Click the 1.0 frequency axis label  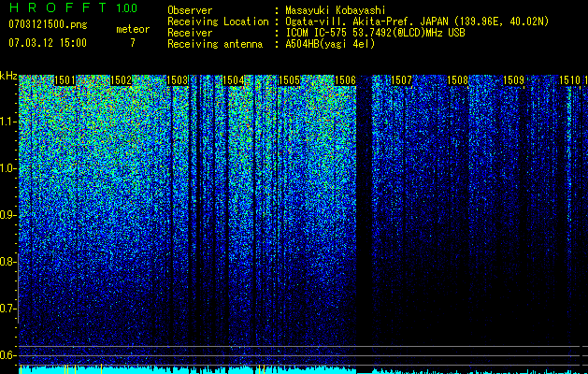7,168
